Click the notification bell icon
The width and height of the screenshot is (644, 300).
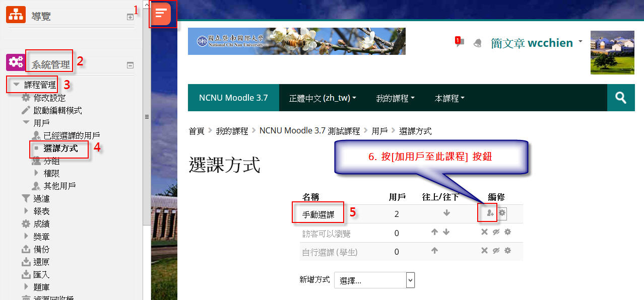pyautogui.click(x=477, y=43)
